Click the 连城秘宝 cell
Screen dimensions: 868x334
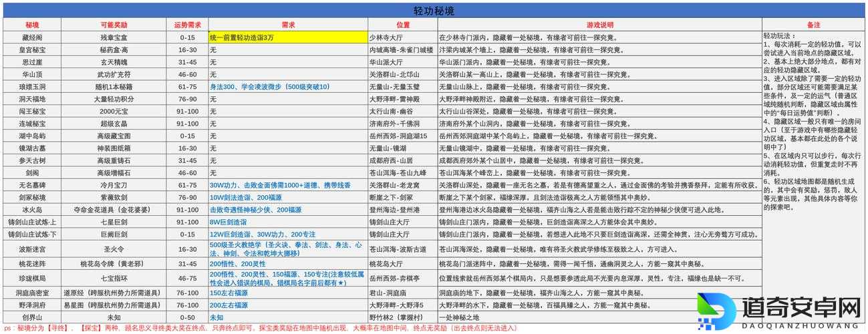click(x=32, y=124)
